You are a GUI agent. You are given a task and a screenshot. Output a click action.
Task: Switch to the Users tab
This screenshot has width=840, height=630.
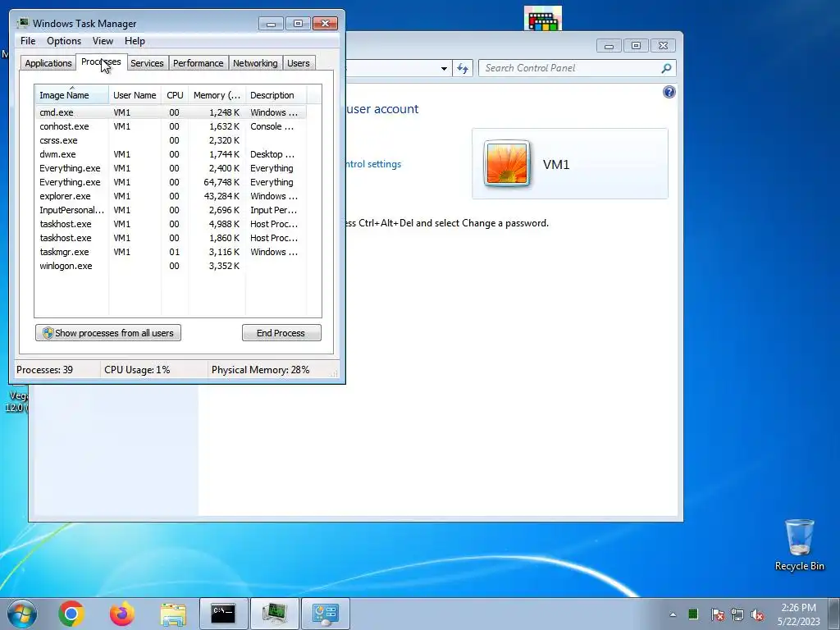coord(299,63)
